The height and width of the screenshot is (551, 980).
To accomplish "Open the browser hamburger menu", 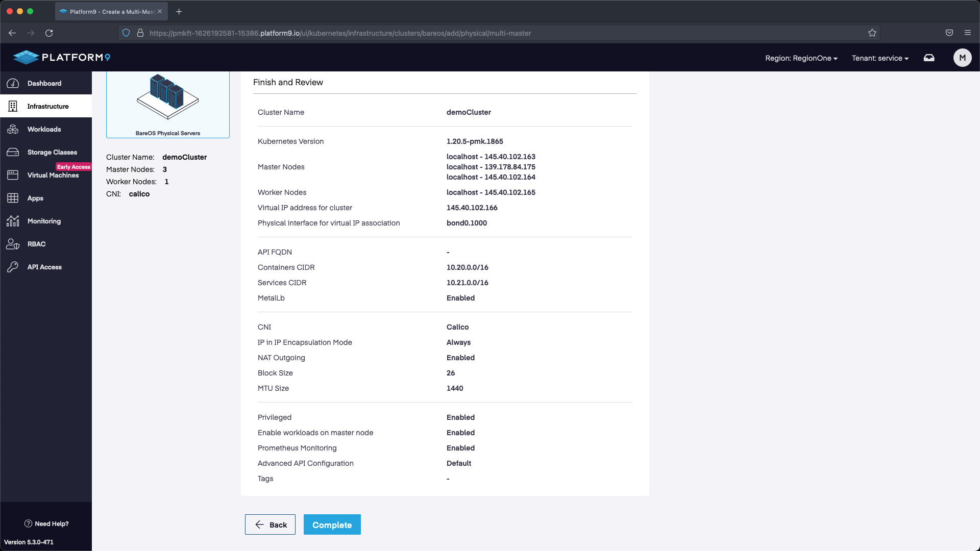I will coord(968,33).
